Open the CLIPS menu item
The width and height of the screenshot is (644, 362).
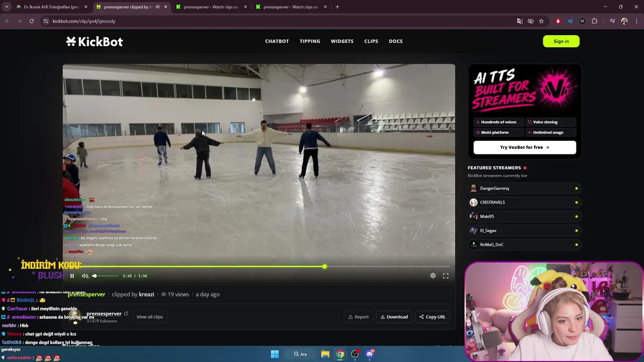[371, 41]
